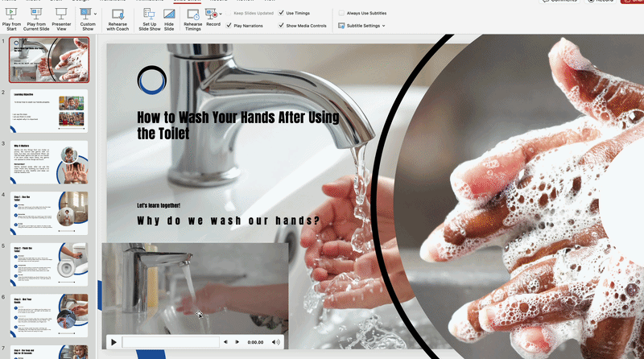Click the 0:00.00 video time display

pos(255,342)
